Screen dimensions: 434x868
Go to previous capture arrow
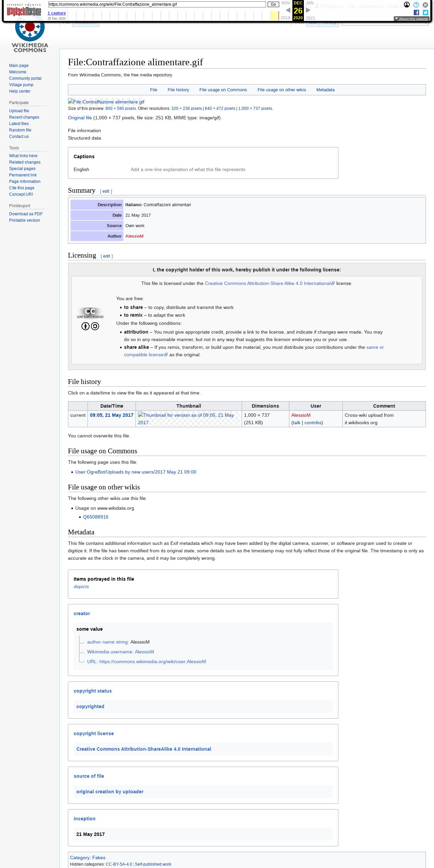[288, 10]
